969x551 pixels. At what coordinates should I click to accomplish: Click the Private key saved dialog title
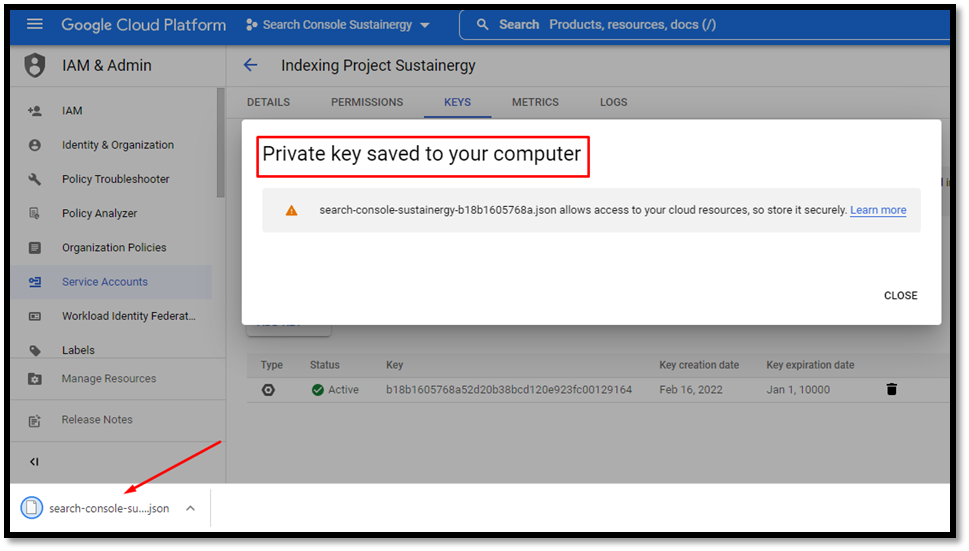421,154
